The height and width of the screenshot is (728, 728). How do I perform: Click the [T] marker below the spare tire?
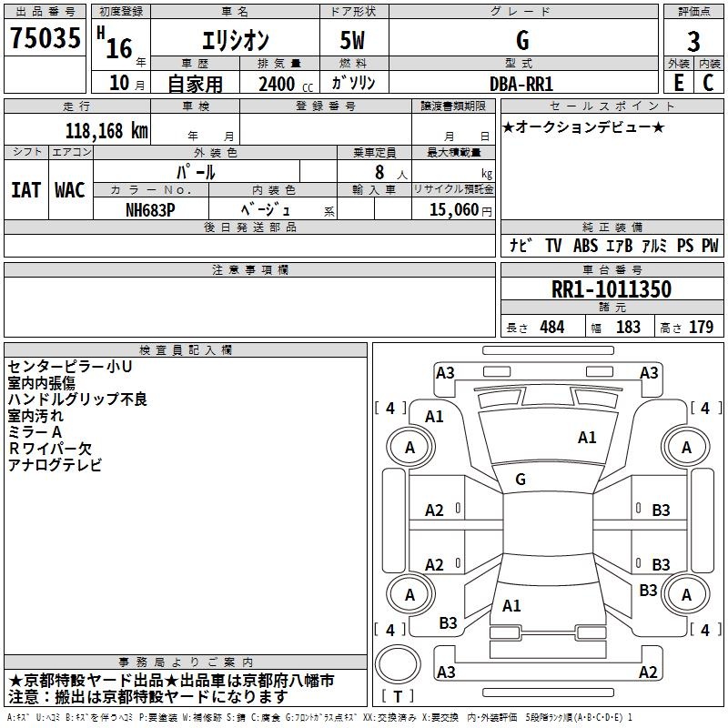[x=397, y=697]
